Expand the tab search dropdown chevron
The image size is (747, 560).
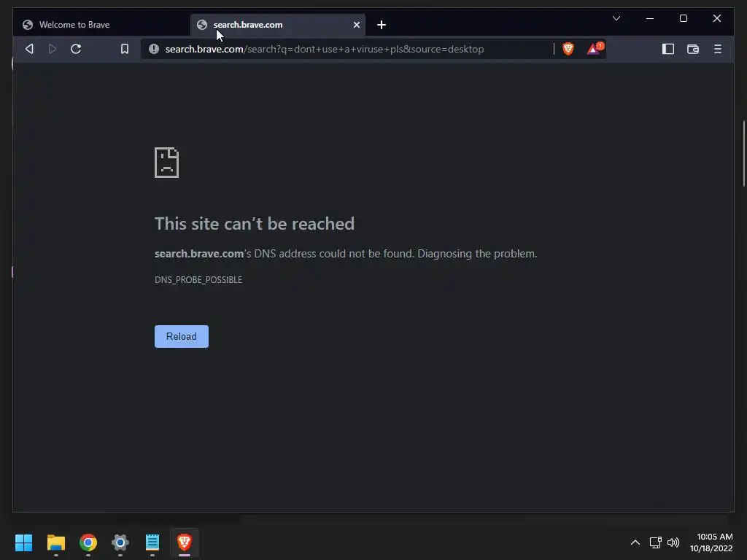(x=616, y=18)
